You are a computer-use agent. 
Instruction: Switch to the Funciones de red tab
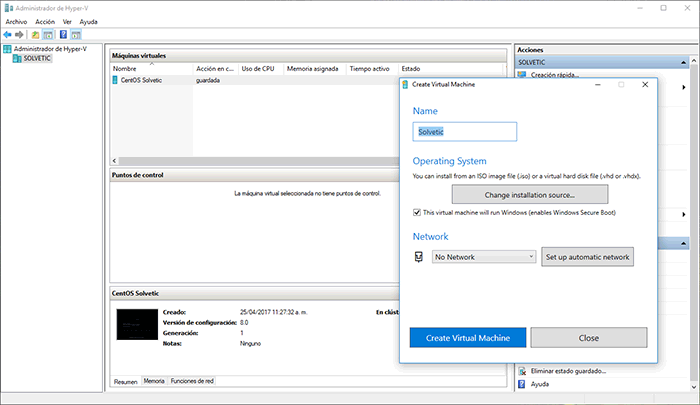[192, 381]
